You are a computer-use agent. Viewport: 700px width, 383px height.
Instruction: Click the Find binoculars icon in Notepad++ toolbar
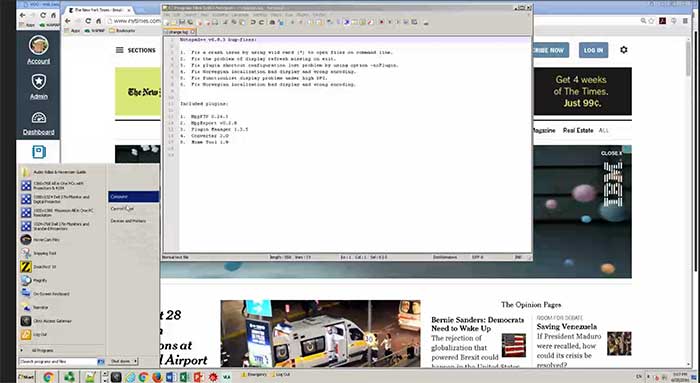273,22
